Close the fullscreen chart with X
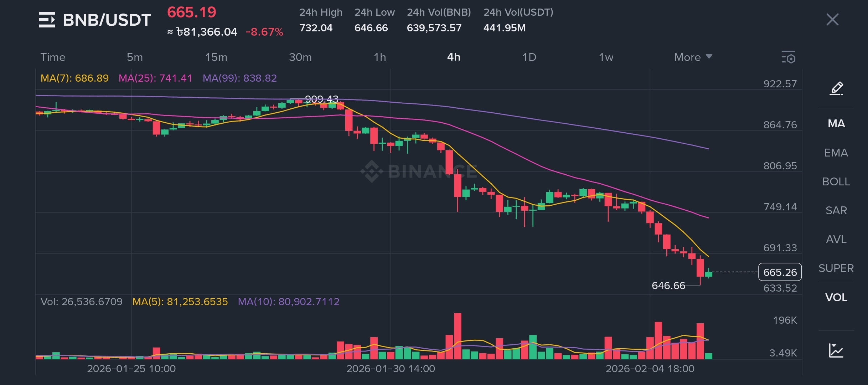The width and height of the screenshot is (868, 385). pos(832,19)
